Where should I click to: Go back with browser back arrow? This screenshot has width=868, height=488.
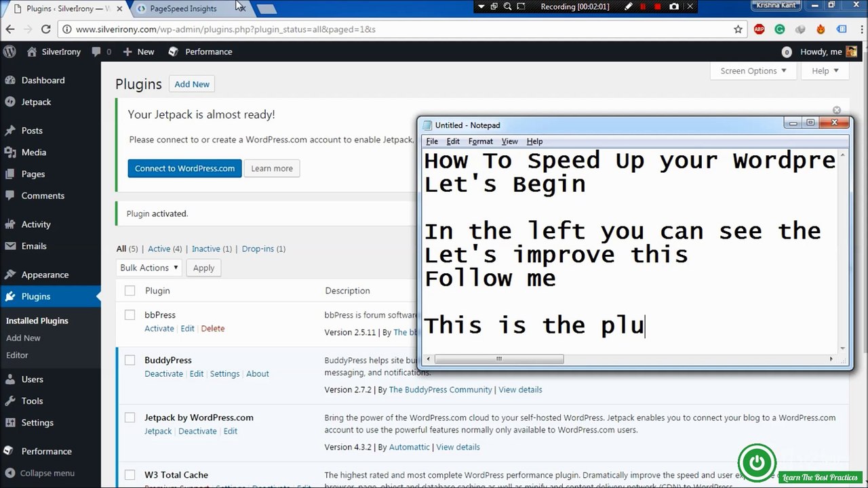10,29
